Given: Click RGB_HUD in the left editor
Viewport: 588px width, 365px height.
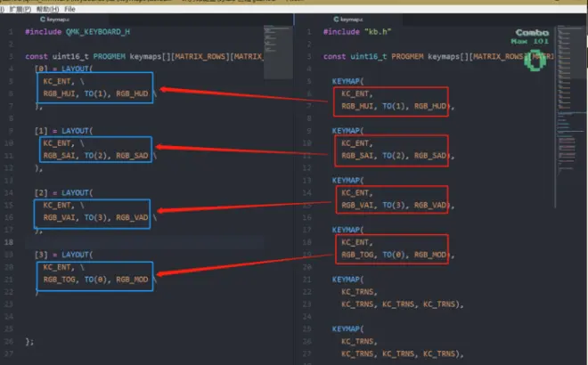Looking at the screenshot, I should click(132, 93).
